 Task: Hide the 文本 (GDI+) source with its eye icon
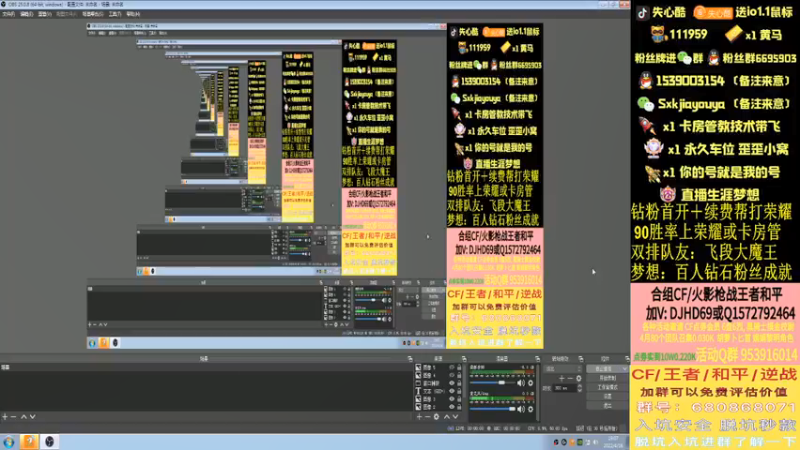pyautogui.click(x=452, y=391)
